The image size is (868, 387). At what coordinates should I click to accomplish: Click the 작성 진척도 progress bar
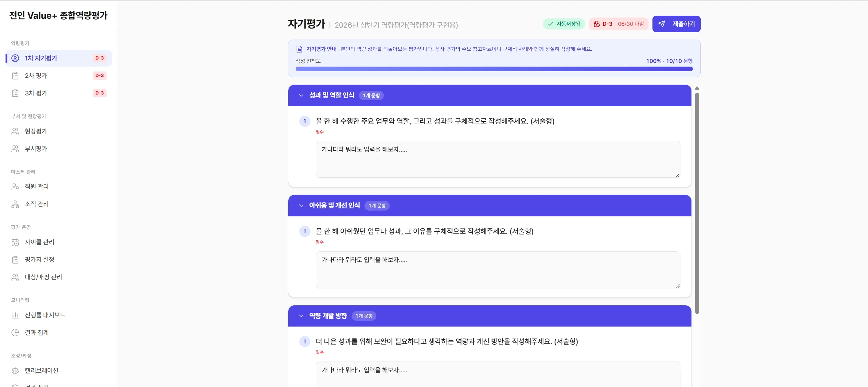coord(494,69)
